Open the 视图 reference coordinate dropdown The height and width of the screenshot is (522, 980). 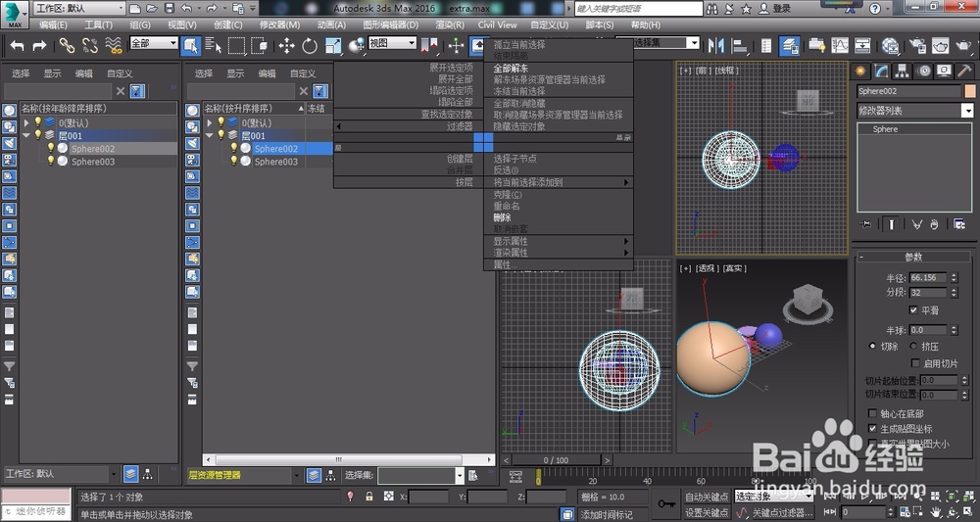point(393,43)
